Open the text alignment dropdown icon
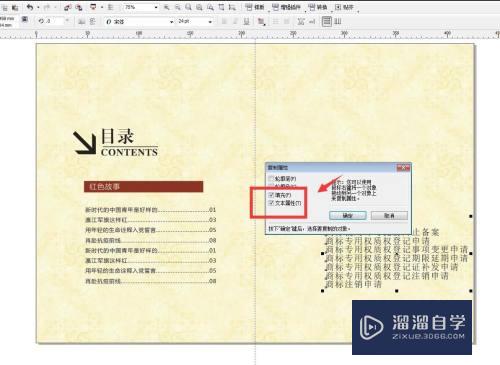500x365 pixels. pos(261,22)
